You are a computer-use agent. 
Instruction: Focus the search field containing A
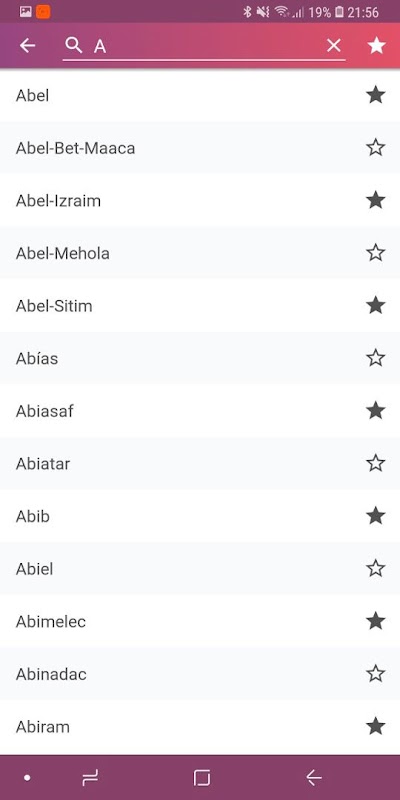coord(204,46)
